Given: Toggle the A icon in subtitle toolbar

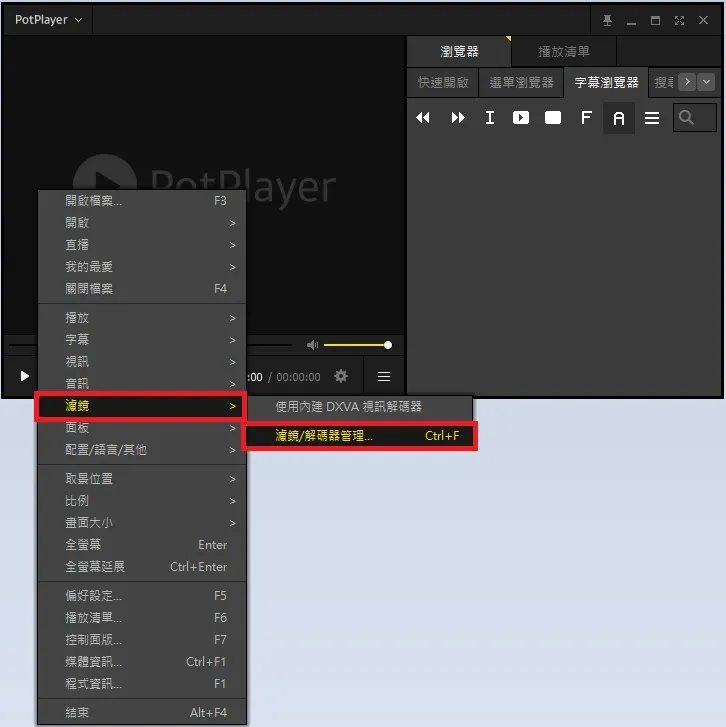Looking at the screenshot, I should (x=619, y=118).
